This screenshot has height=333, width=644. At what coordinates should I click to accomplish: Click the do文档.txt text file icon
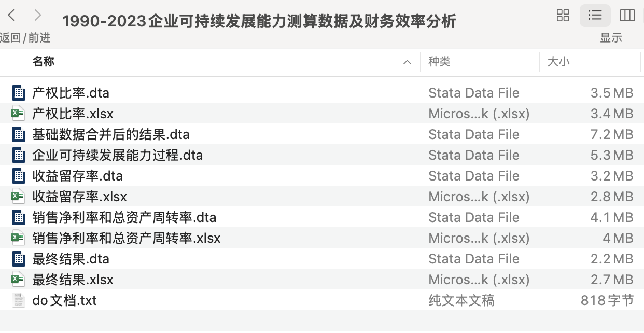tap(19, 300)
